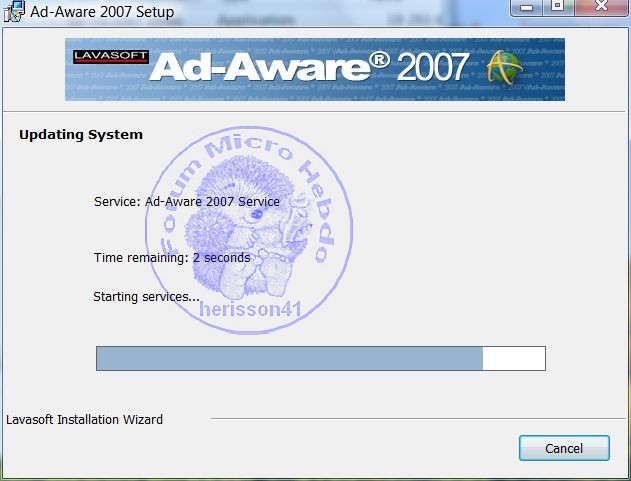Image resolution: width=631 pixels, height=481 pixels.
Task: Close the Ad-Aware setup window
Action: 601,6
